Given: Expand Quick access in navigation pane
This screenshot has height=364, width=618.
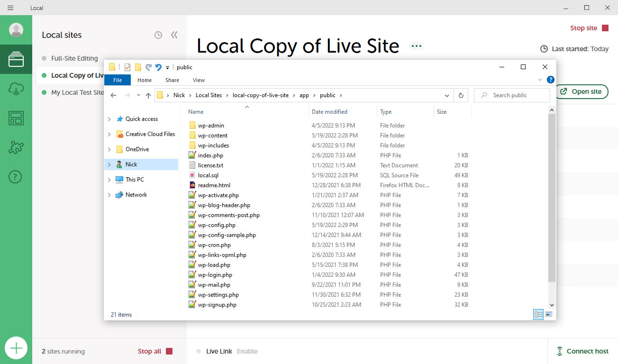Looking at the screenshot, I should click(109, 119).
